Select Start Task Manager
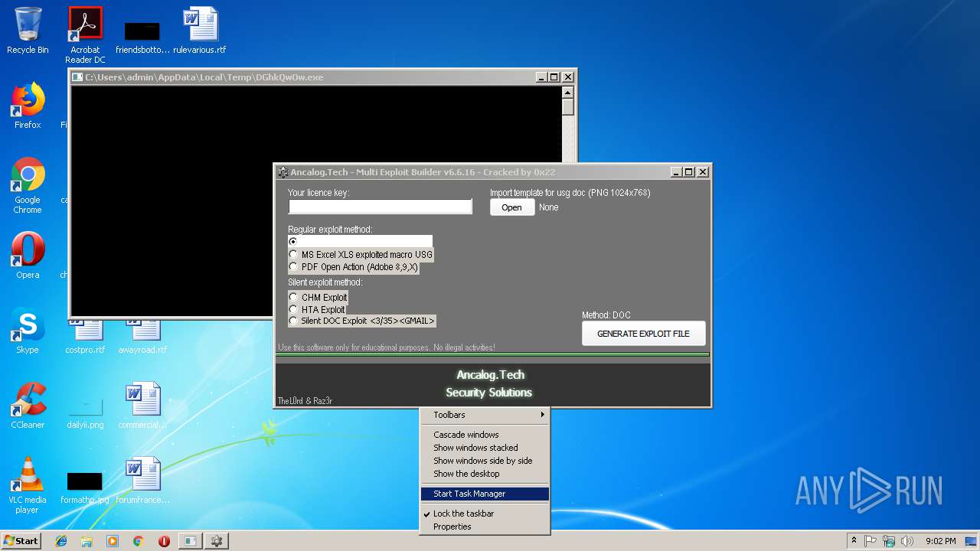Image resolution: width=980 pixels, height=551 pixels. pos(485,494)
